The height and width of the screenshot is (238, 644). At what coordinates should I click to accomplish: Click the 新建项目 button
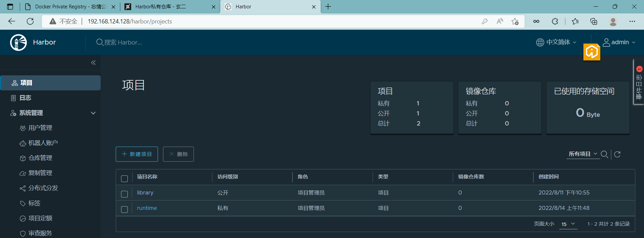click(137, 154)
